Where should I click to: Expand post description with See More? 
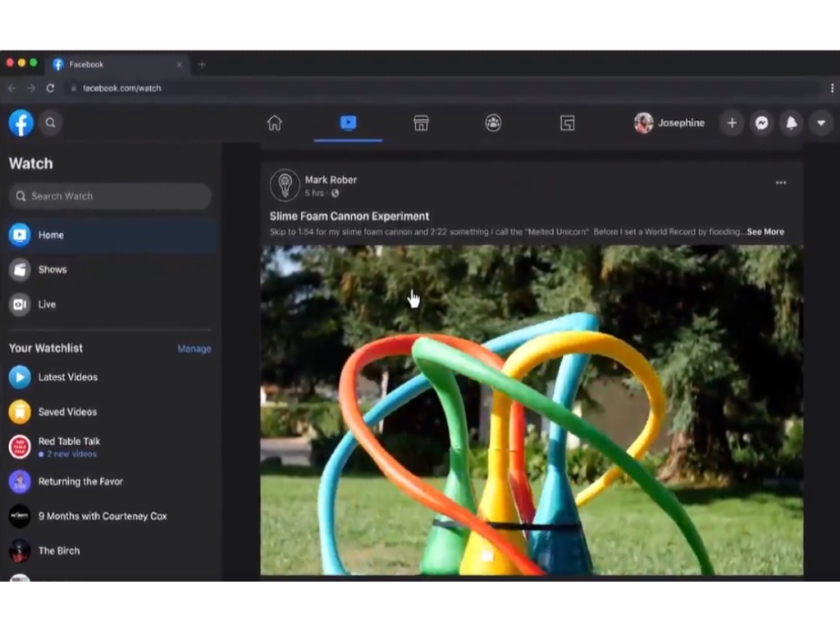(x=765, y=232)
